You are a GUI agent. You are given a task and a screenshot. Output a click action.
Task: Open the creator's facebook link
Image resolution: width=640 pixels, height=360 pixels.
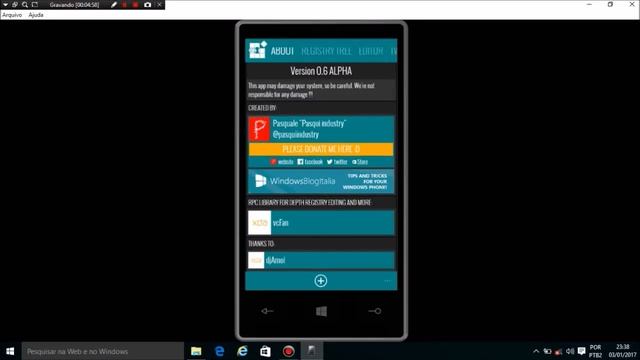pyautogui.click(x=310, y=162)
